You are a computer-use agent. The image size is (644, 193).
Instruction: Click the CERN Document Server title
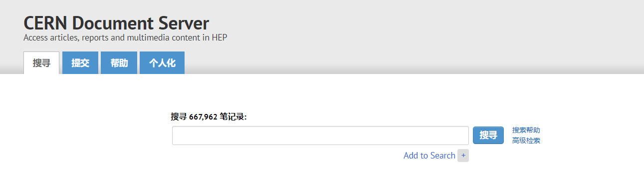pos(116,23)
